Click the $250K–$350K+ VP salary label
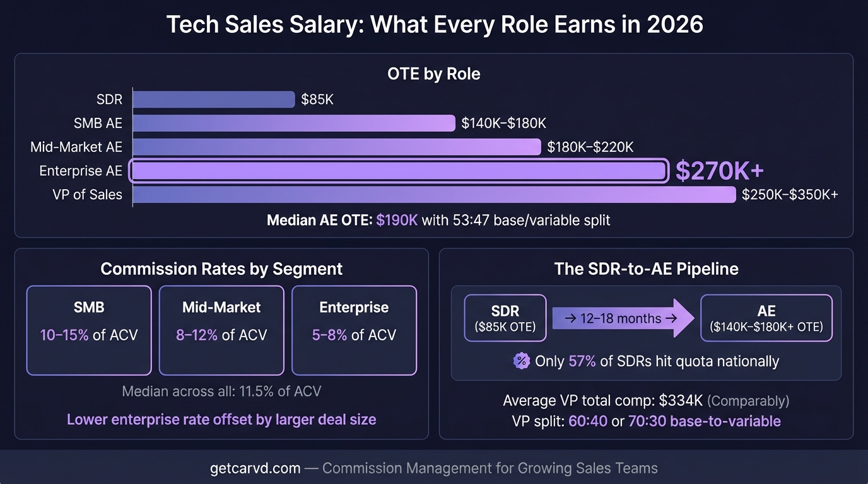The height and width of the screenshot is (484, 868). 790,195
